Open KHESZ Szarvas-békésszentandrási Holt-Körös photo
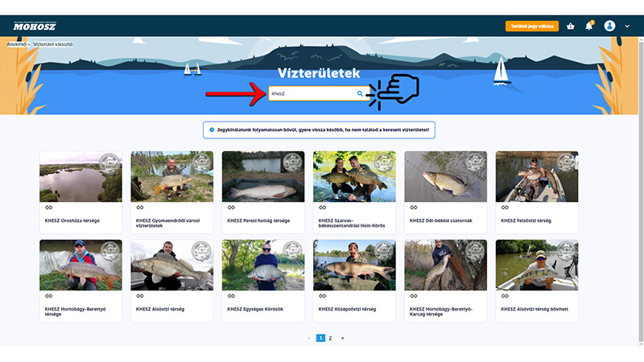The width and height of the screenshot is (644, 362). [354, 176]
